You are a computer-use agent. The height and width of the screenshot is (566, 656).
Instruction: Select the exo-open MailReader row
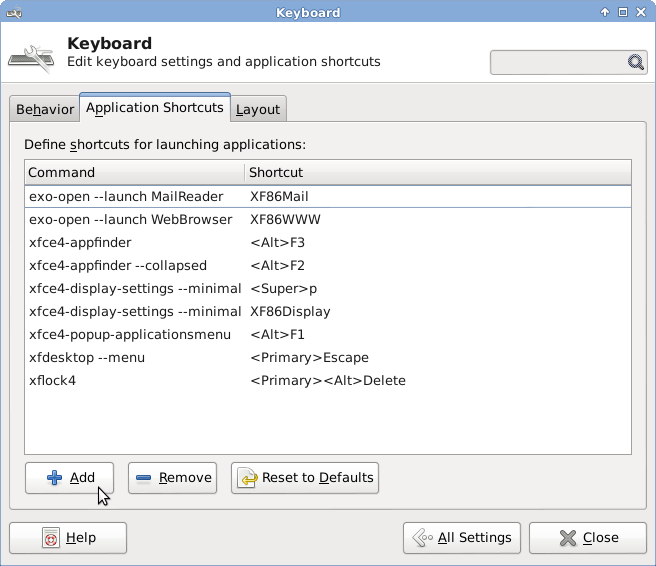(328, 196)
